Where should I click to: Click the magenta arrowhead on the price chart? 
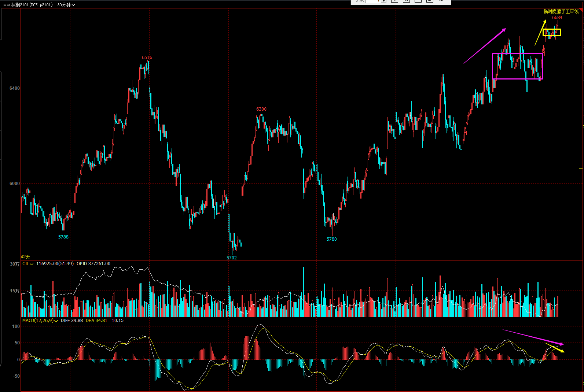coord(504,30)
